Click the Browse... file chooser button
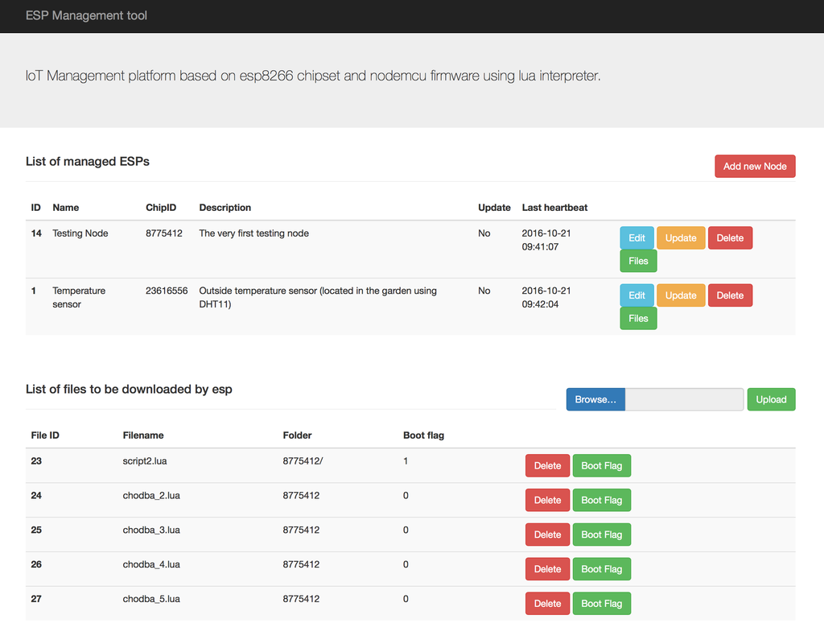This screenshot has height=644, width=824. pyautogui.click(x=595, y=399)
